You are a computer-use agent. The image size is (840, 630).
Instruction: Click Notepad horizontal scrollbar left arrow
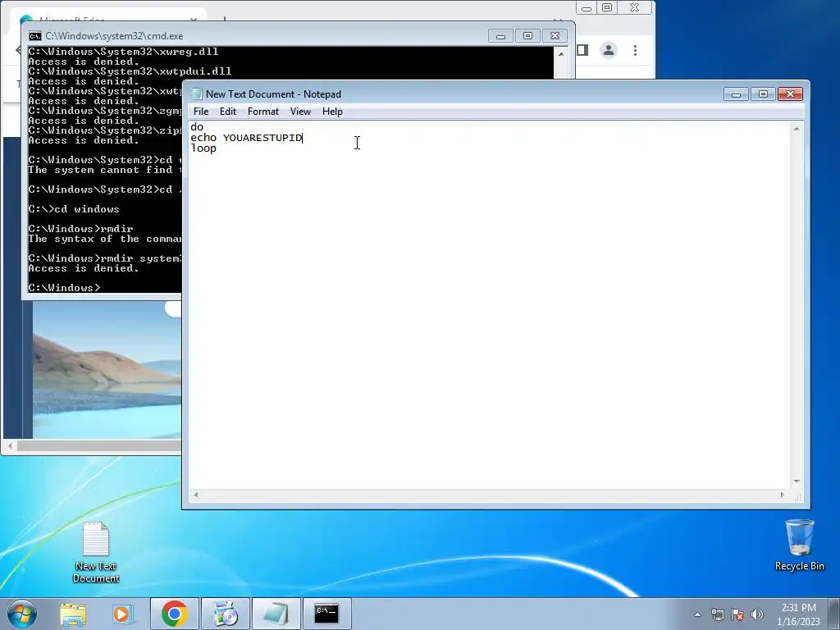click(196, 495)
